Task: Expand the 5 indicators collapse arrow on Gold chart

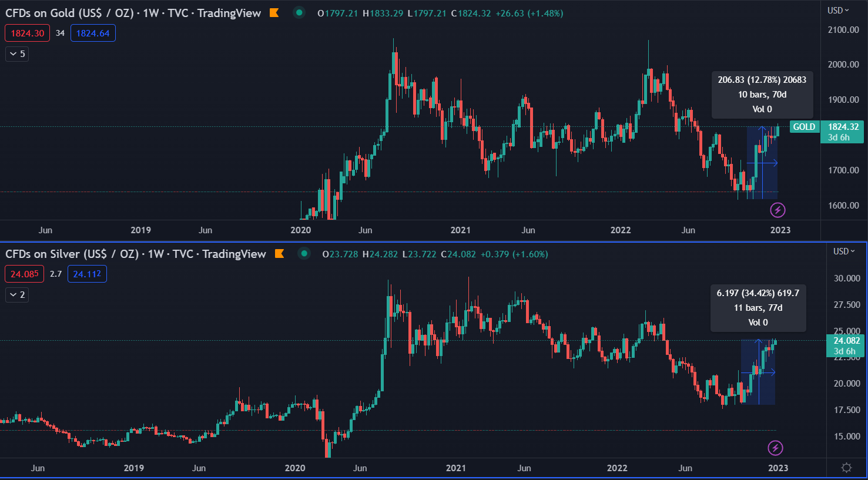Action: [17, 54]
